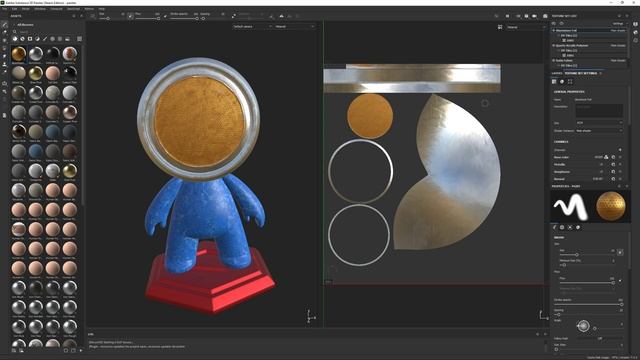This screenshot has height=360, width=640.
Task: Open the Help menu
Action: 102,9
